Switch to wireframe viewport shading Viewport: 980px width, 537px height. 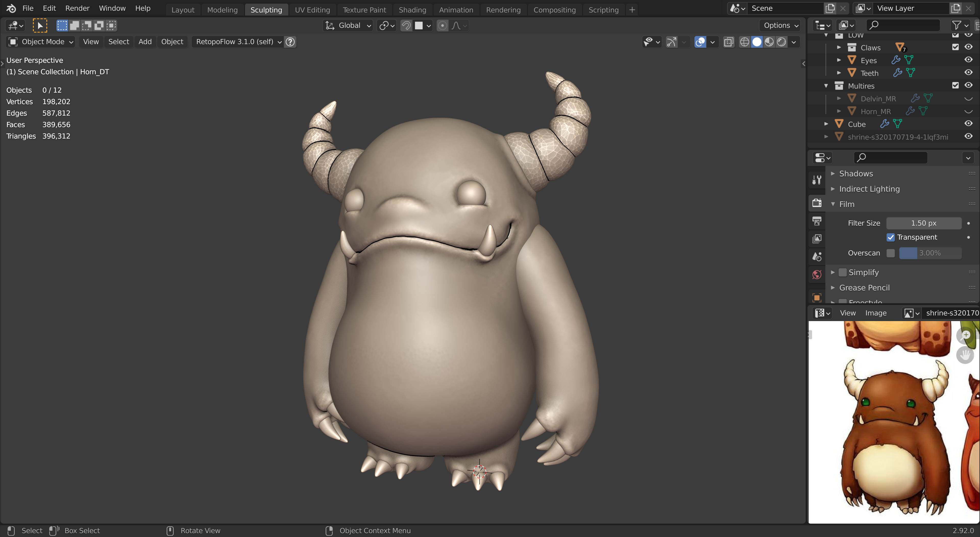coord(744,42)
